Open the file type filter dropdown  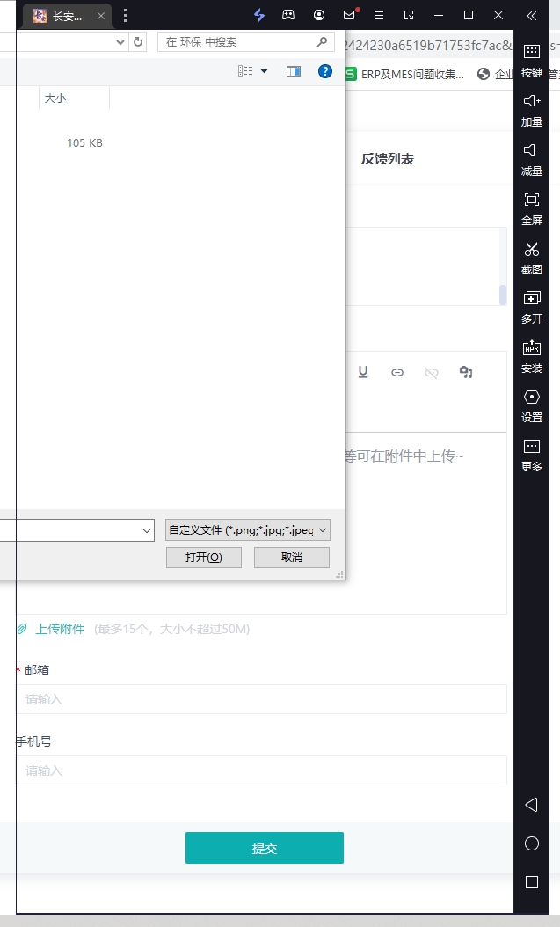tap(248, 530)
